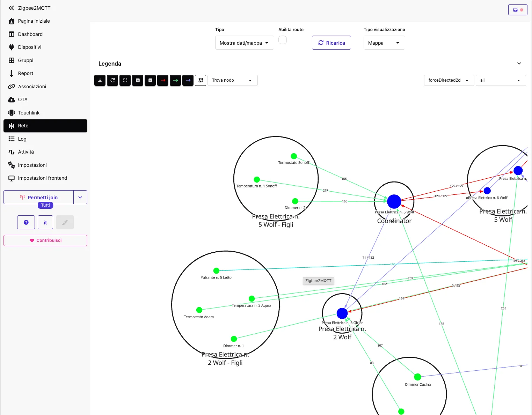Click the fit-to-screen fullscreen icon
532x415 pixels.
point(125,80)
